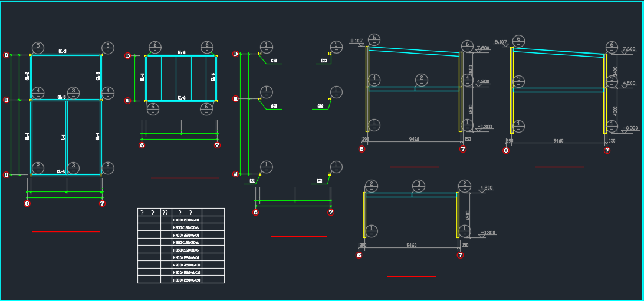The image size is (644, 301).
Task: Select "350" offset dimension in section with bubbles 5
Action: (x=510, y=141)
